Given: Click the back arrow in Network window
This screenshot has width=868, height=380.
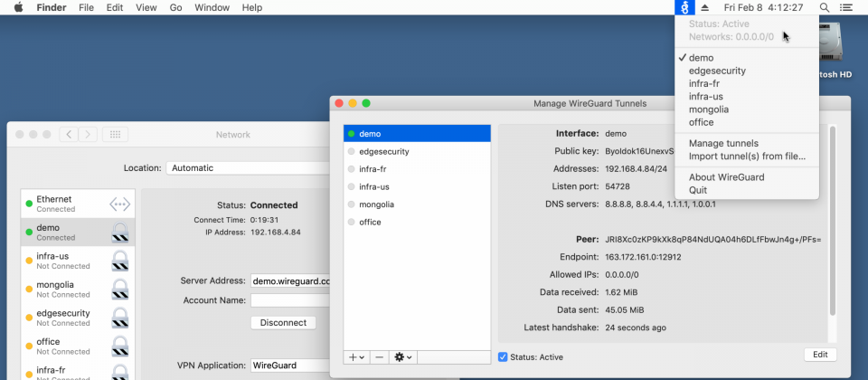Looking at the screenshot, I should 69,134.
